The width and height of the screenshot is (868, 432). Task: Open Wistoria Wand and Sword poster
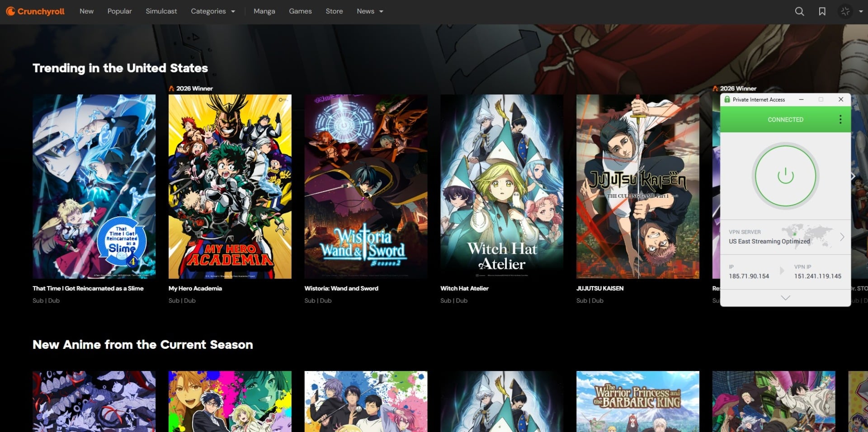(x=366, y=186)
